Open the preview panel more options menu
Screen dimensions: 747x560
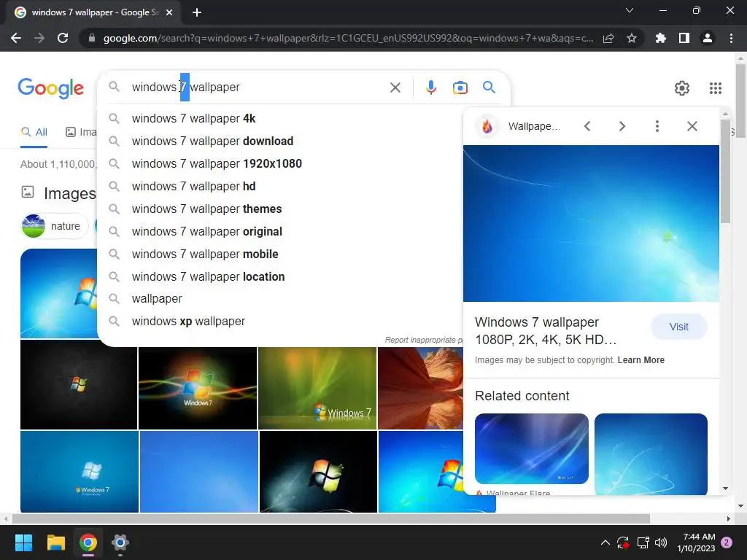[x=657, y=126]
